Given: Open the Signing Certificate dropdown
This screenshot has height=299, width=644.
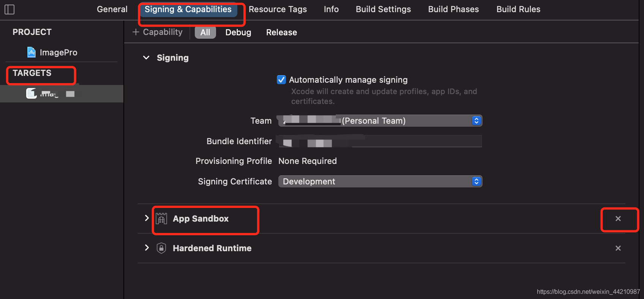Looking at the screenshot, I should [x=380, y=181].
